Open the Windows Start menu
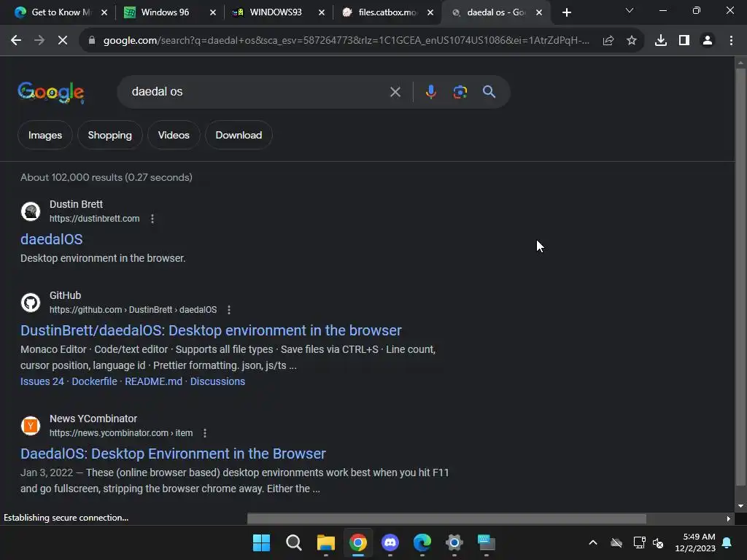This screenshot has height=560, width=747. 261,542
